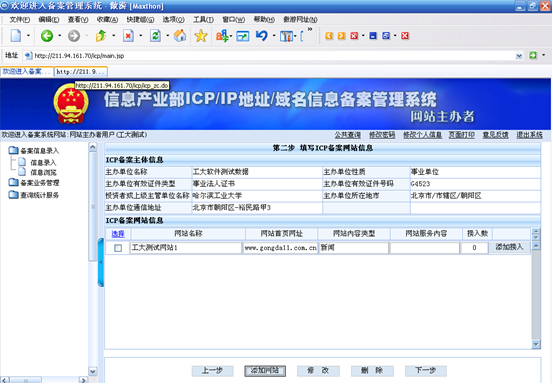Click the 删 除 button
The width and height of the screenshot is (553, 384).
[x=372, y=371]
